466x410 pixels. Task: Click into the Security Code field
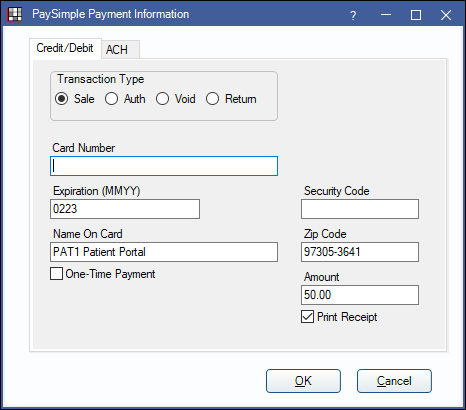click(x=360, y=209)
